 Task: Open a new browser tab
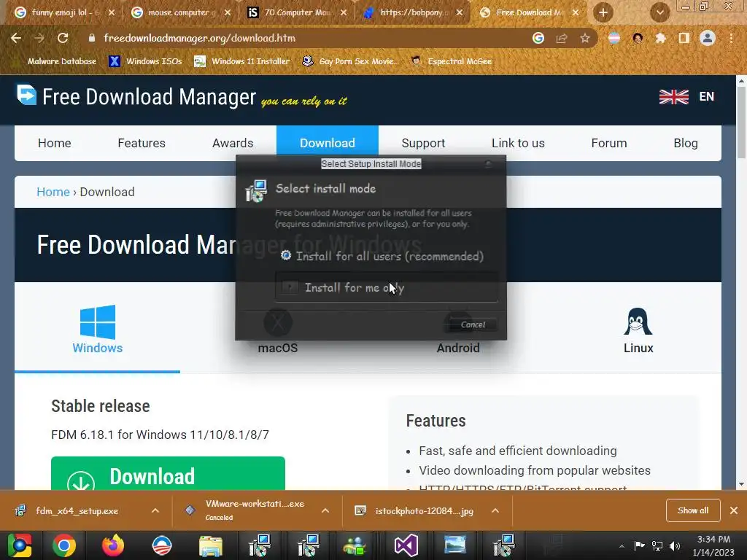603,13
